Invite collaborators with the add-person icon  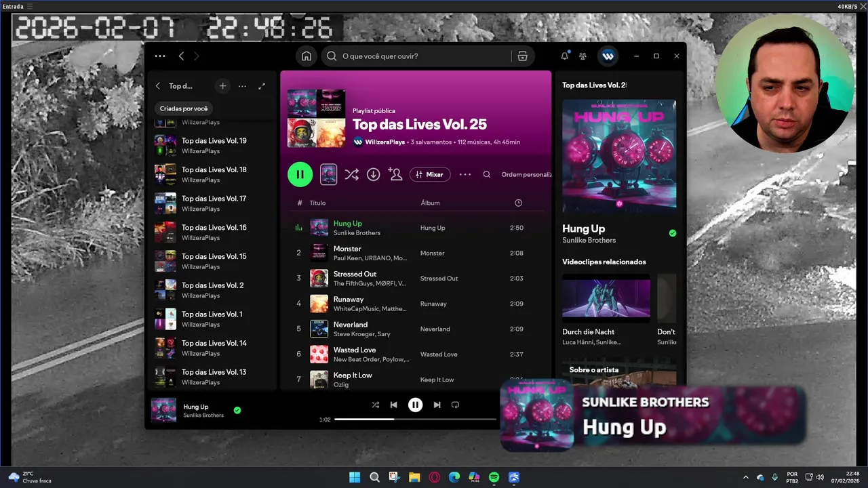point(395,174)
